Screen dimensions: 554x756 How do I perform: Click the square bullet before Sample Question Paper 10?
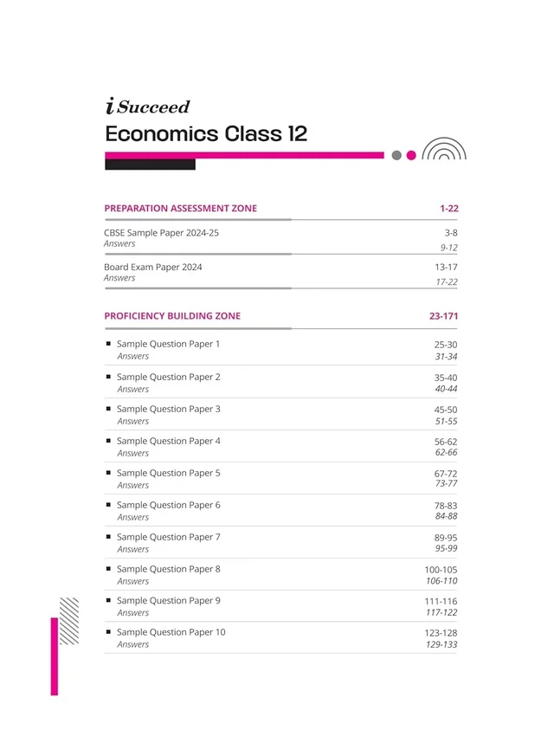coord(108,631)
